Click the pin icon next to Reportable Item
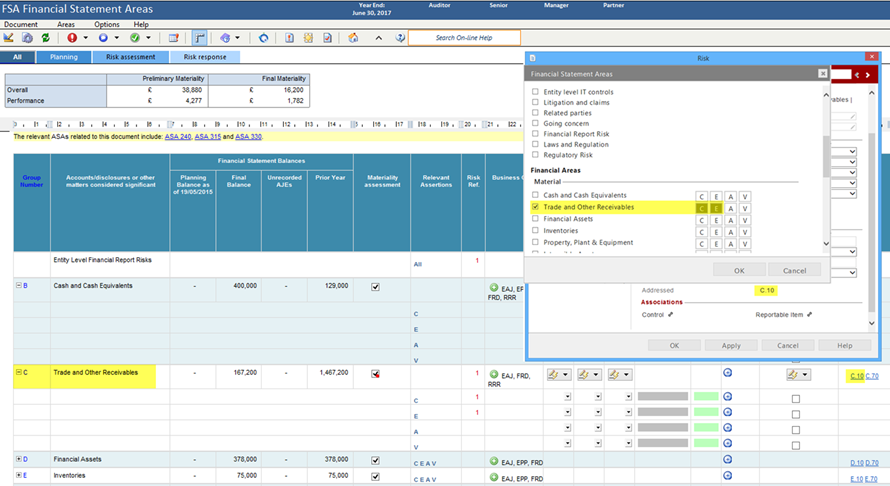 tap(809, 315)
